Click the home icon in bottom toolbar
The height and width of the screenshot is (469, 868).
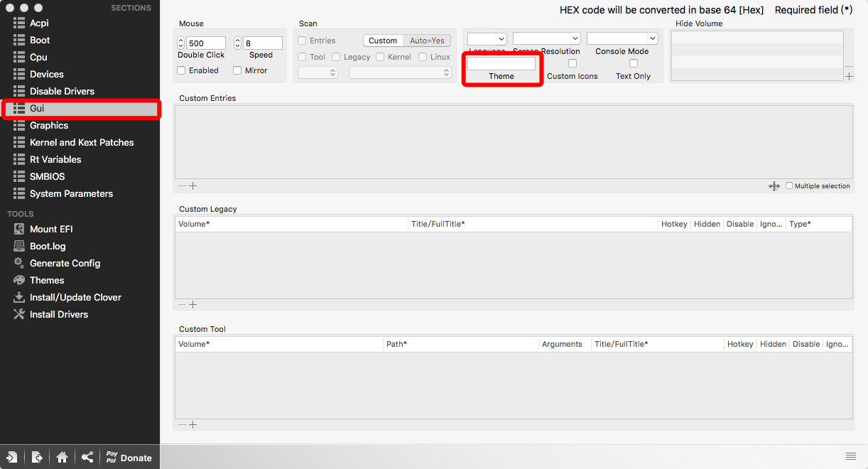pos(63,458)
